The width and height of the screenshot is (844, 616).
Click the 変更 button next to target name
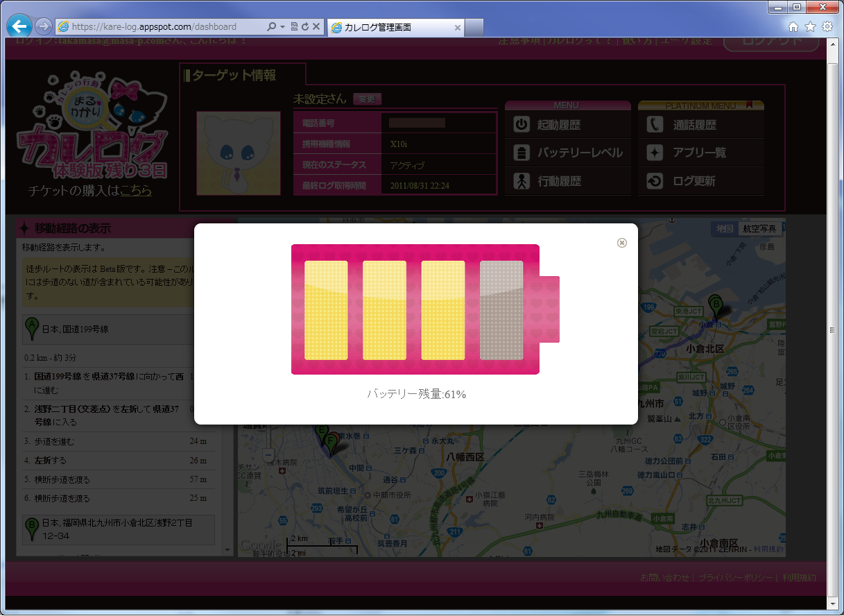coord(367,99)
